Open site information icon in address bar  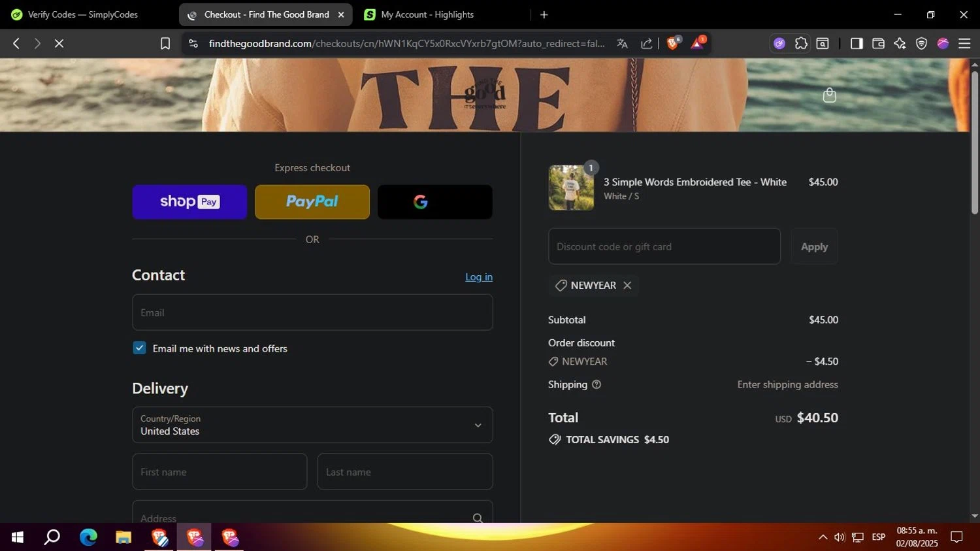(x=193, y=43)
